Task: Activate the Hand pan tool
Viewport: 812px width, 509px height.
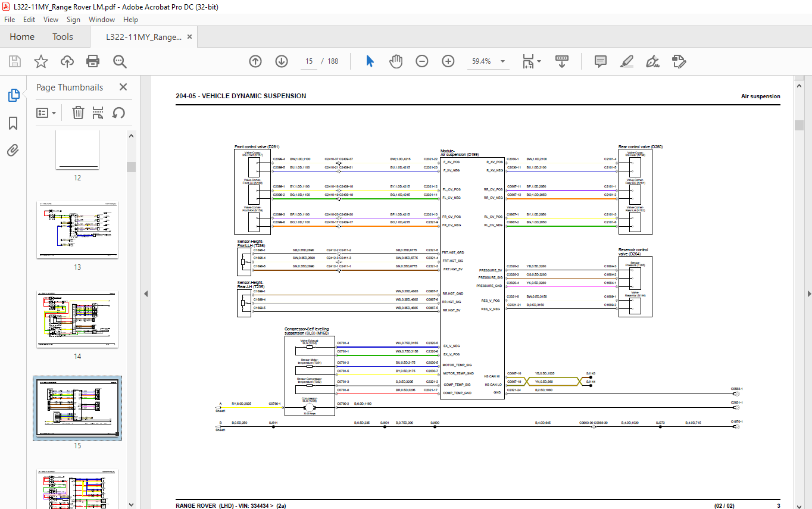Action: click(396, 61)
